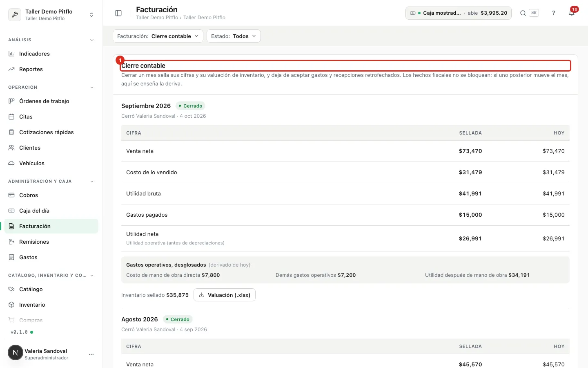Click the Vehículos car icon
The width and height of the screenshot is (588, 368).
[x=11, y=163]
